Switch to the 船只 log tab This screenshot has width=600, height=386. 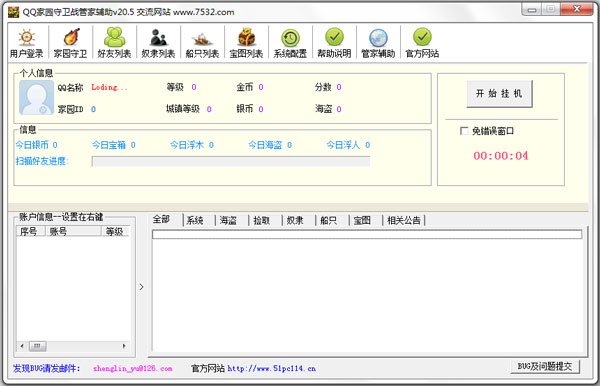pyautogui.click(x=329, y=220)
